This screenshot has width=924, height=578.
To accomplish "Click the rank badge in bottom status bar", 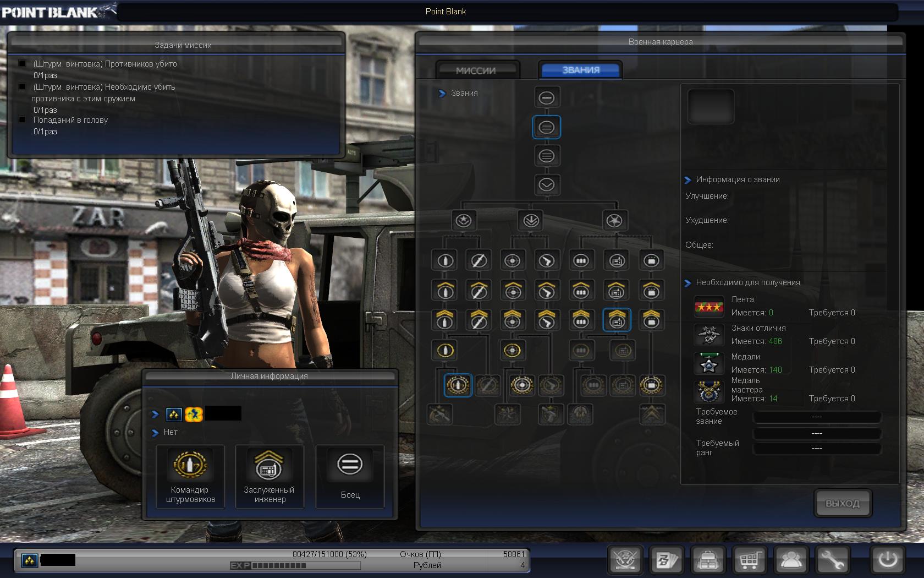I will (x=29, y=560).
